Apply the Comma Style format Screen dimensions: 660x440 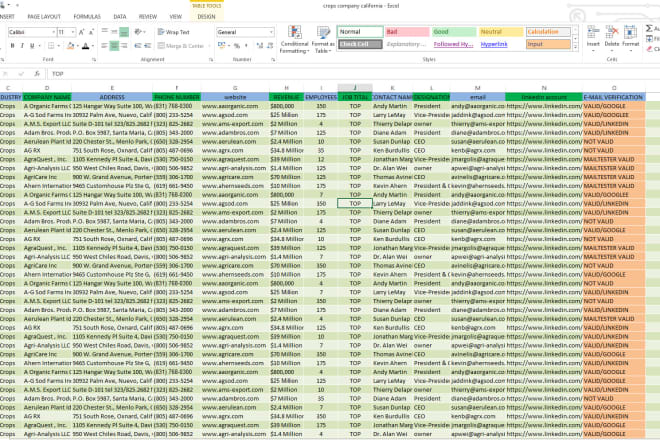tap(245, 45)
